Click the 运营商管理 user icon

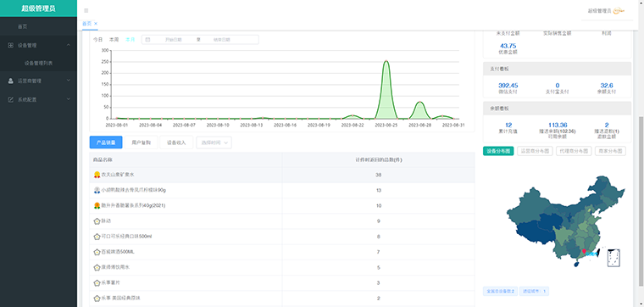coord(11,81)
